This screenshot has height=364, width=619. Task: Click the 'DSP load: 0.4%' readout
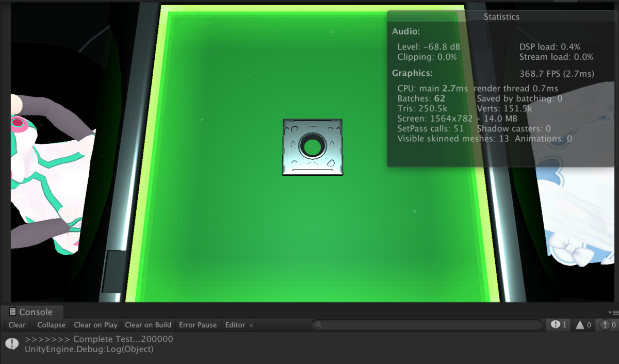(x=550, y=47)
